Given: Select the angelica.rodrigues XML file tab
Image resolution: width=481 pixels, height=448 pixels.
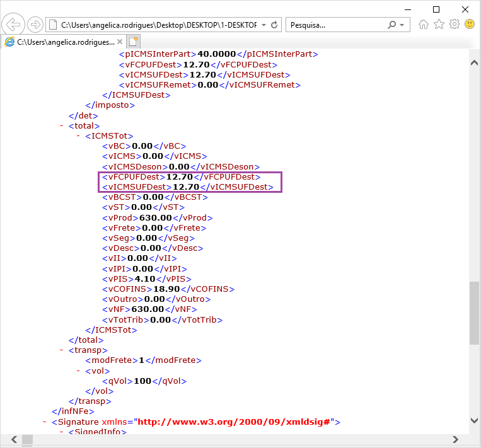Looking at the screenshot, I should (x=63, y=42).
